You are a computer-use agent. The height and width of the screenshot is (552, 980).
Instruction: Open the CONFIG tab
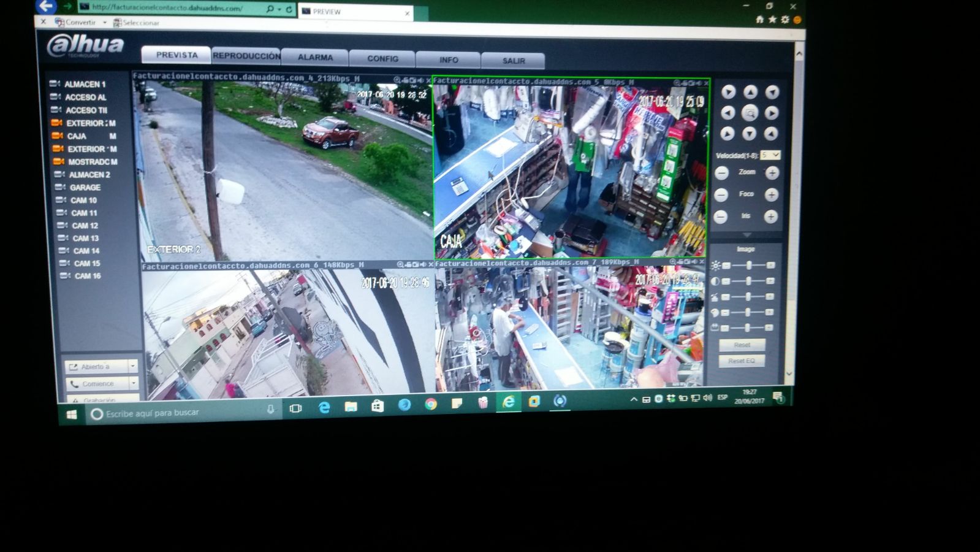pos(382,59)
